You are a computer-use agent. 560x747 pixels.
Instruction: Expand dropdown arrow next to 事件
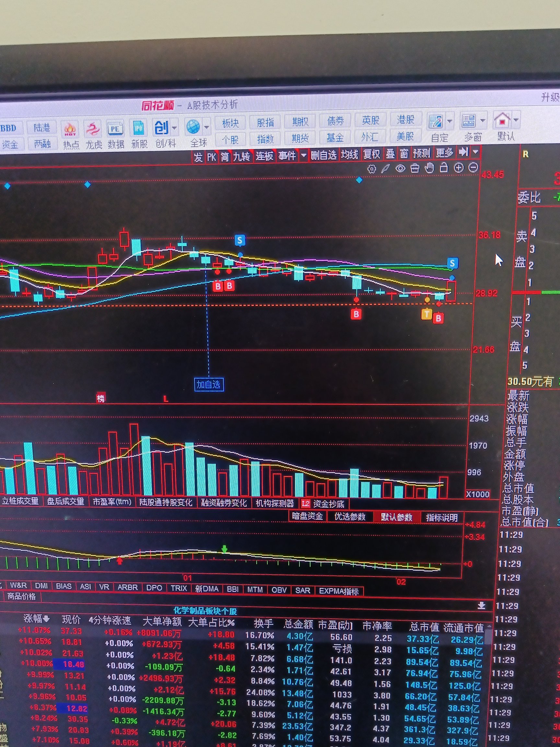click(x=303, y=155)
